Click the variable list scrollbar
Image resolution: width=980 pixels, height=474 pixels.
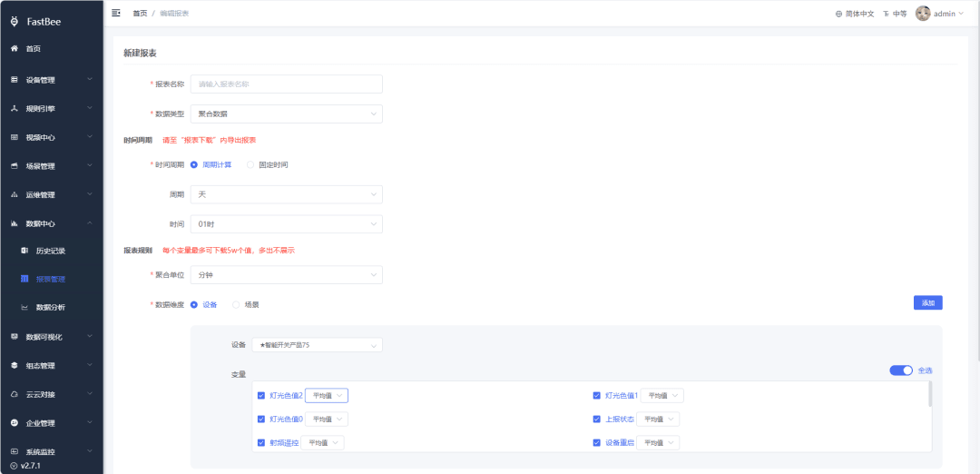pyautogui.click(x=929, y=394)
